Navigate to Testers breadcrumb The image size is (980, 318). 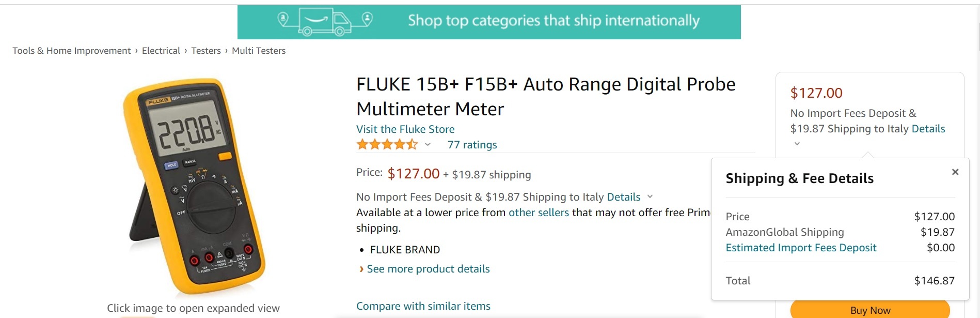point(206,51)
